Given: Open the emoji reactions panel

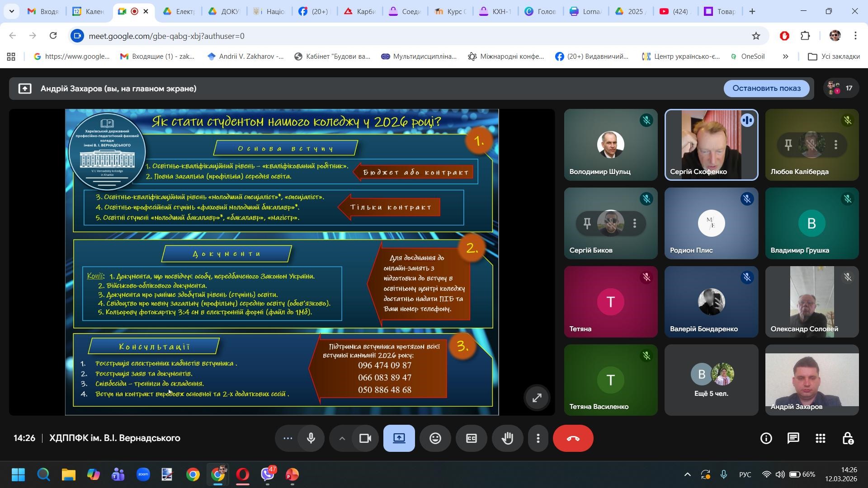Looking at the screenshot, I should click(435, 438).
